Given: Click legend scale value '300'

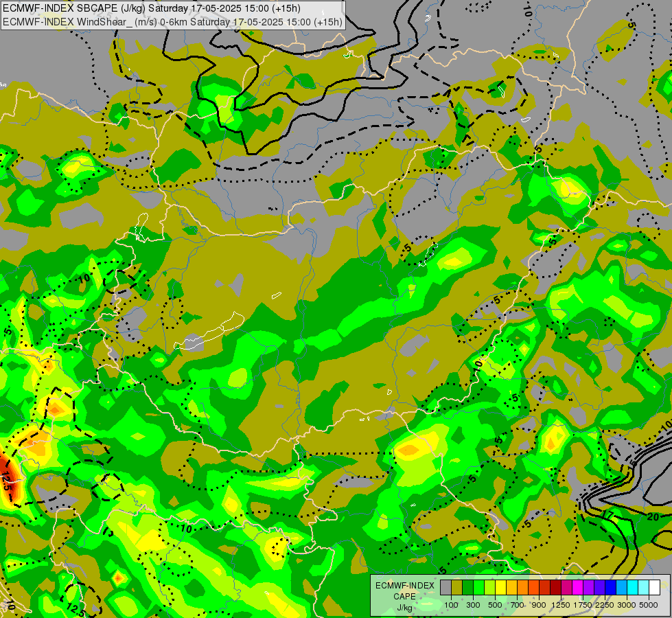Looking at the screenshot, I should coord(473,605).
